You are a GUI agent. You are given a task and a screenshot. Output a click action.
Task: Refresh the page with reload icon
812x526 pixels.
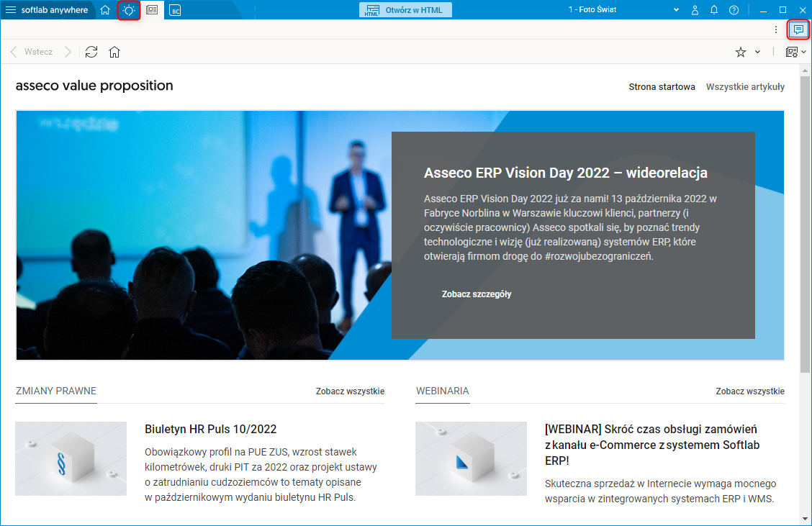click(91, 52)
